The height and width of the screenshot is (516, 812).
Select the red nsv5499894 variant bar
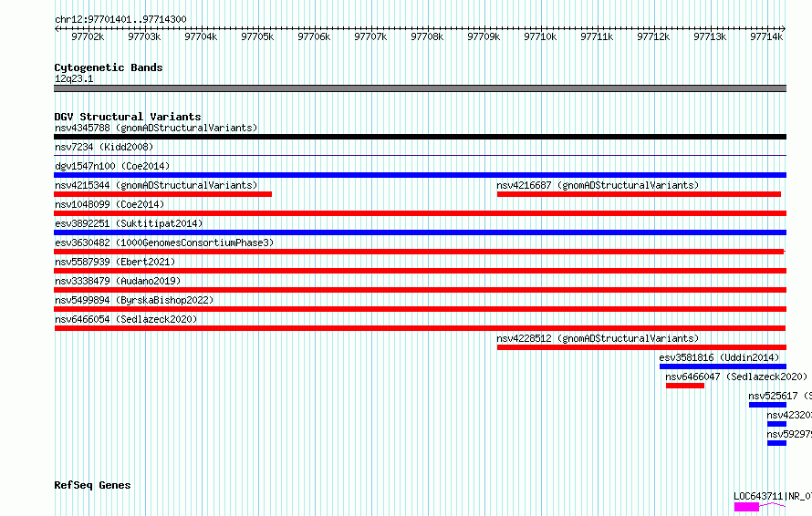pos(420,309)
